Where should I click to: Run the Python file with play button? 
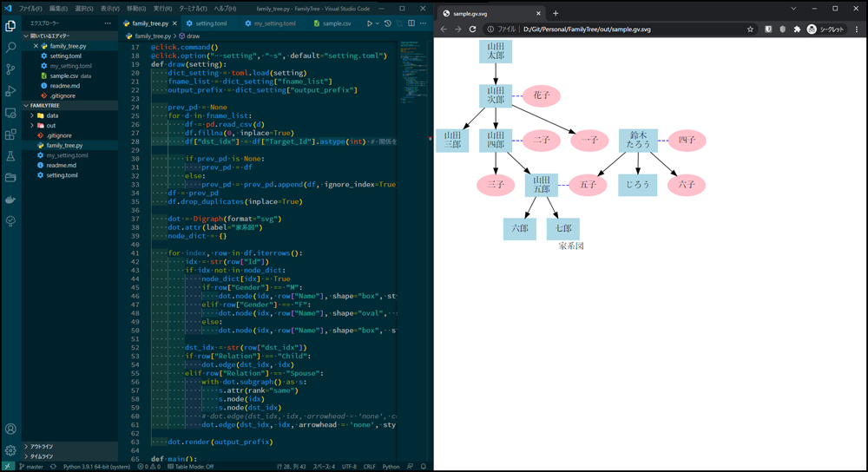coord(369,23)
